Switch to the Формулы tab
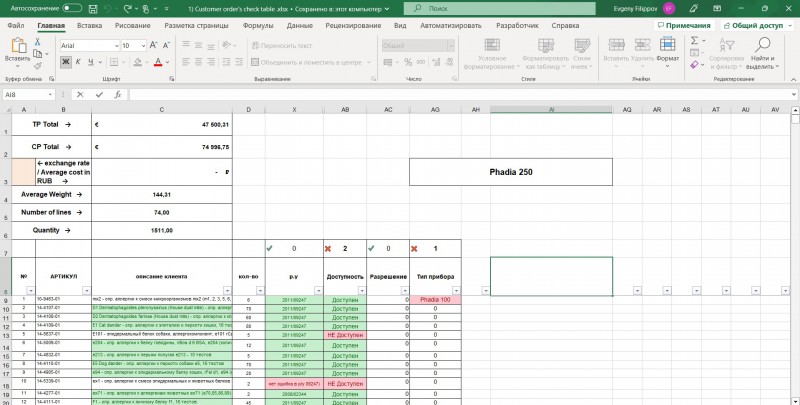This screenshot has width=800, height=405. [x=258, y=26]
